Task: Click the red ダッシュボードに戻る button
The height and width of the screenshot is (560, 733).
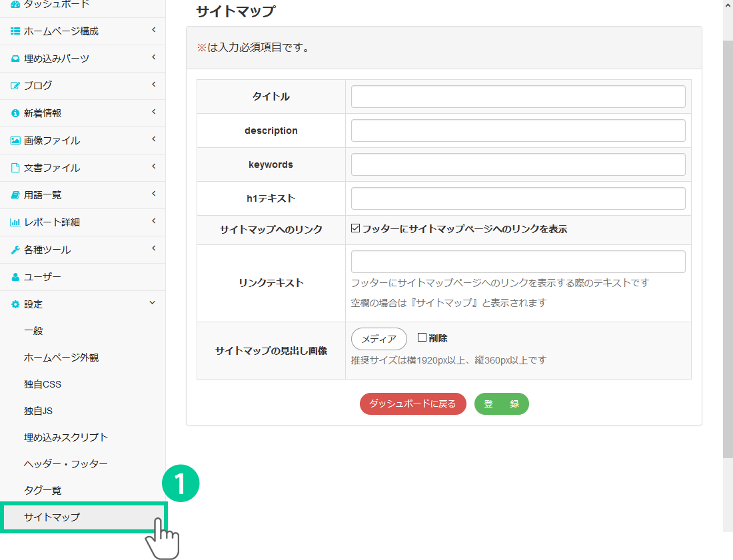Action: [412, 404]
